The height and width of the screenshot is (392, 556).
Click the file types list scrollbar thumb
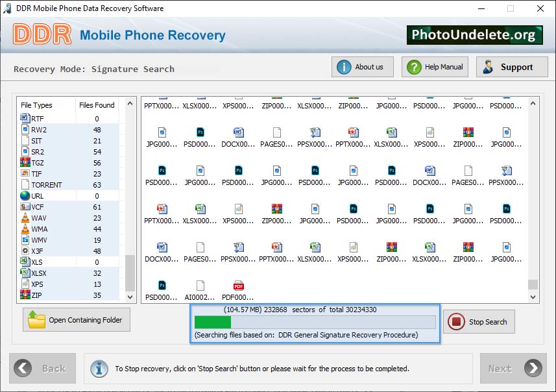pos(130,273)
